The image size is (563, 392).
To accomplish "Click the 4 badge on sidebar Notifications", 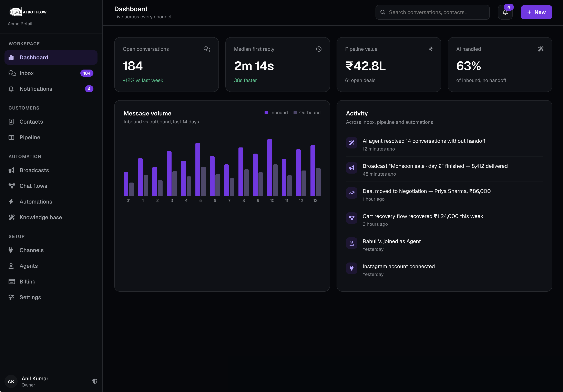I will [89, 89].
